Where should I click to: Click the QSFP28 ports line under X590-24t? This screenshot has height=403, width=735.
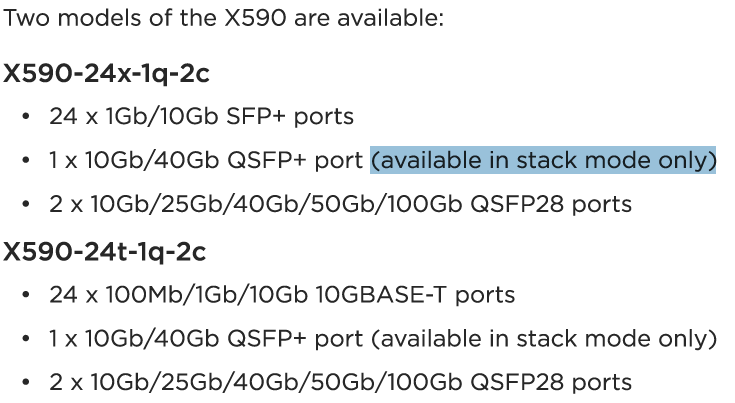[340, 382]
